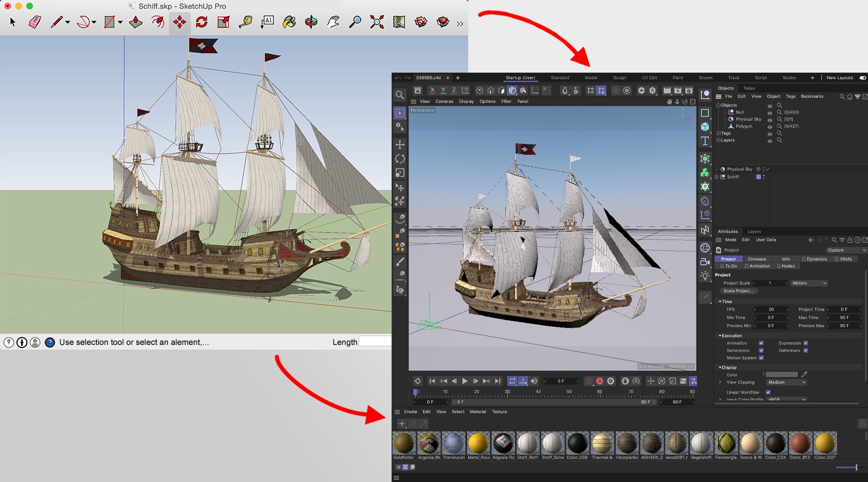Image resolution: width=868 pixels, height=482 pixels.
Task: Enable Autokeying red A button
Action: (x=599, y=381)
